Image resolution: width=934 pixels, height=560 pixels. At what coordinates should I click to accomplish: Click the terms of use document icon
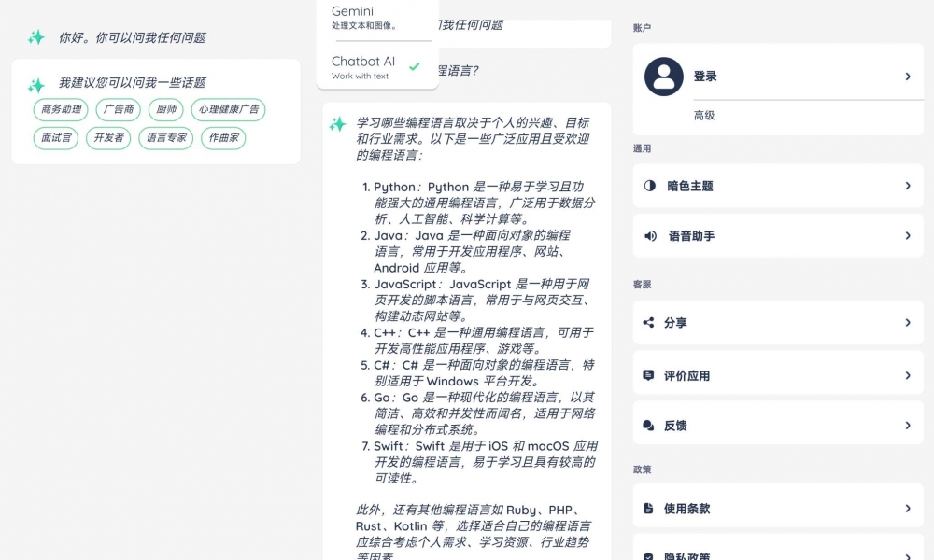pyautogui.click(x=649, y=509)
